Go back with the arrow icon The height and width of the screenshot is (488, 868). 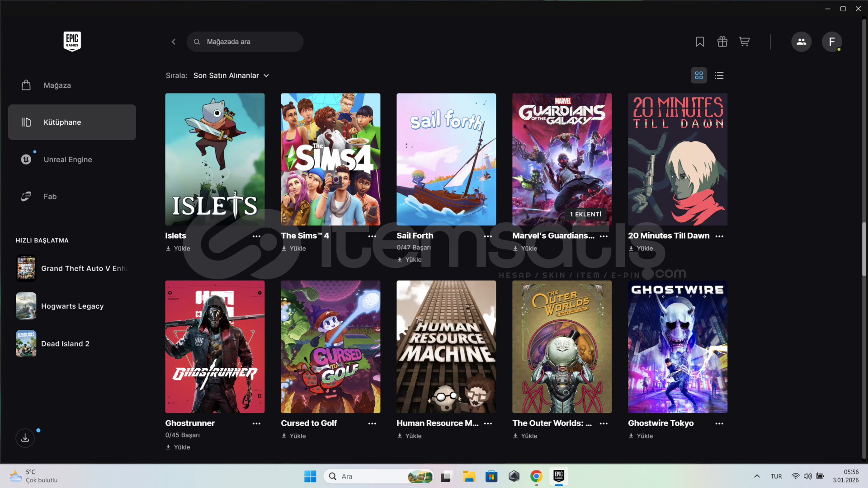174,42
